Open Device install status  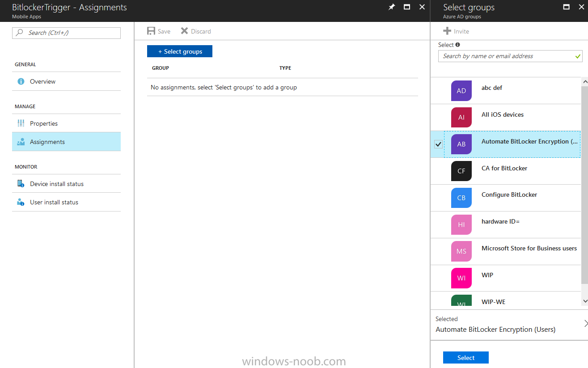66,184
